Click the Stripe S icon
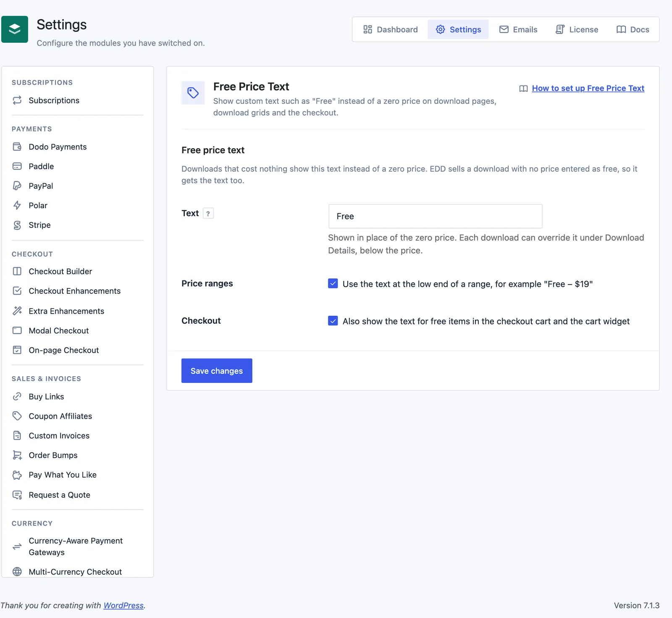 [x=17, y=225]
